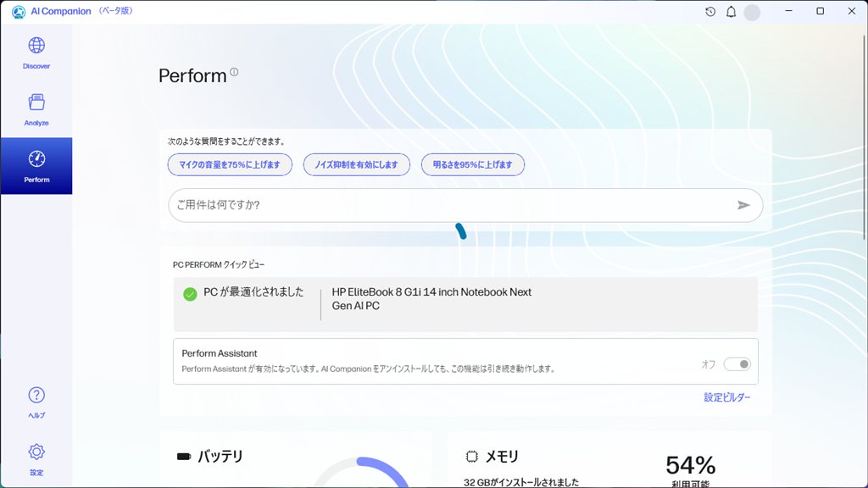Select the Perform sidebar item
The width and height of the screenshot is (868, 488).
pos(36,166)
